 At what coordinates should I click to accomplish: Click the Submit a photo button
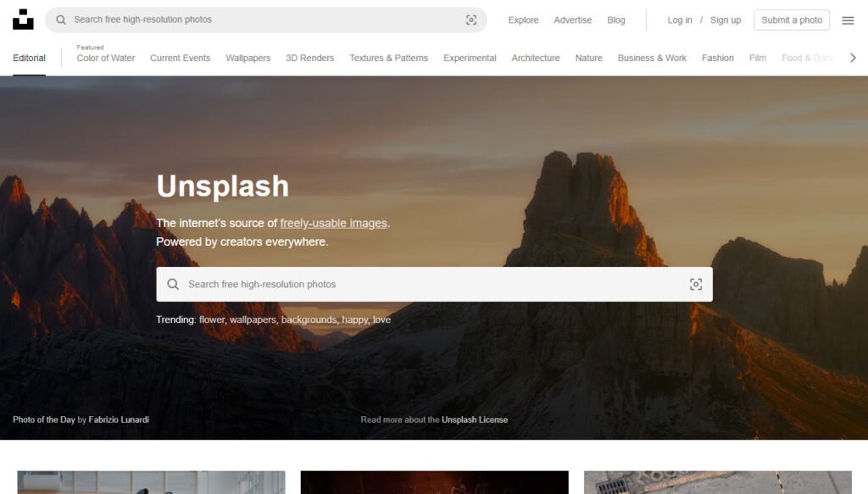coord(792,20)
